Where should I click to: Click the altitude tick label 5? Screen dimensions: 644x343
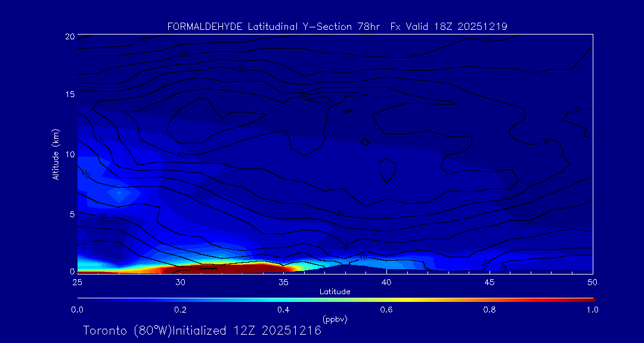point(72,214)
